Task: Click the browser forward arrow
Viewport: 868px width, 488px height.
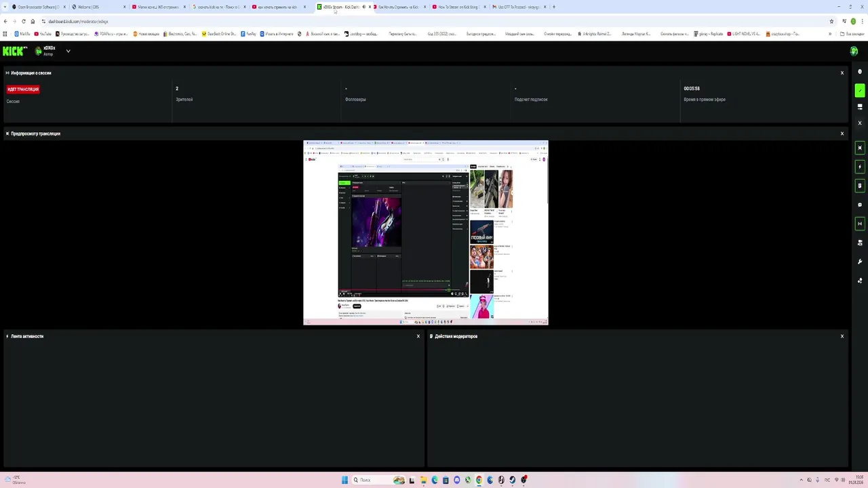Action: pyautogui.click(x=14, y=21)
